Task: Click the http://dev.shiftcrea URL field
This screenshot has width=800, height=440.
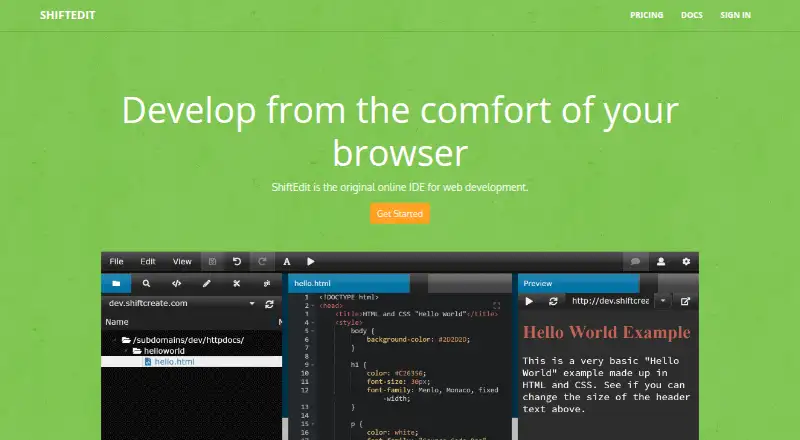Action: pyautogui.click(x=611, y=301)
